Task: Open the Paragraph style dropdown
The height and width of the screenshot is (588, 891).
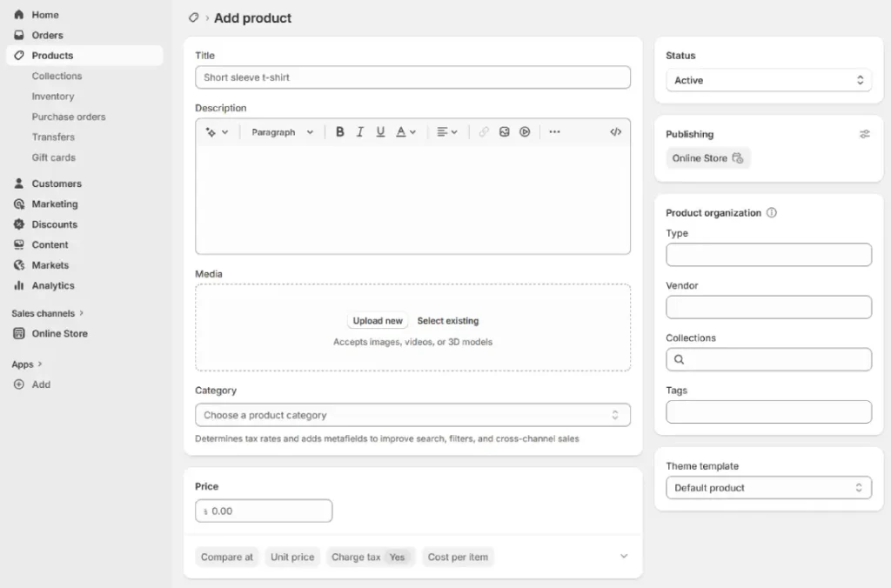Action: (x=283, y=132)
